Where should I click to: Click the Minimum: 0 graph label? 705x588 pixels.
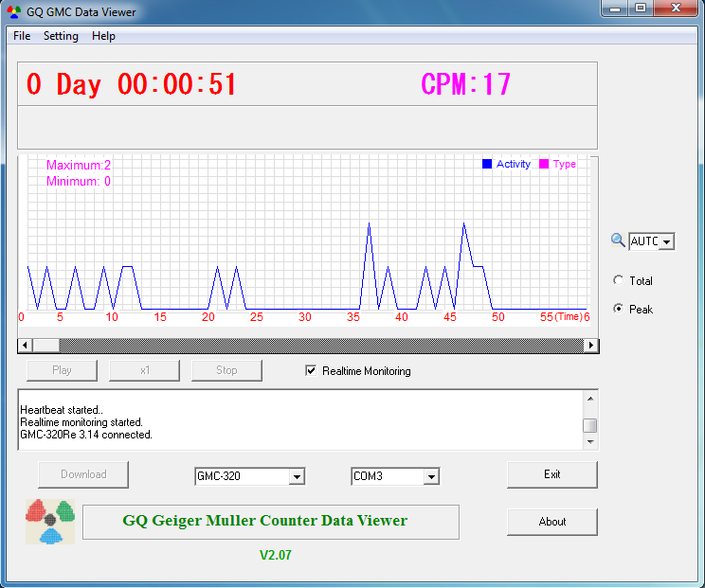(79, 181)
